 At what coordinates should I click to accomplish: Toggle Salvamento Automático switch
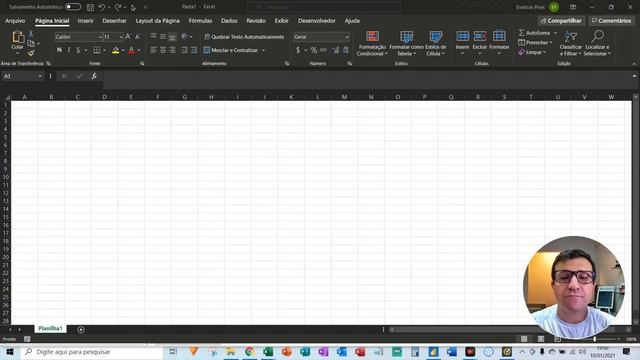(73, 7)
